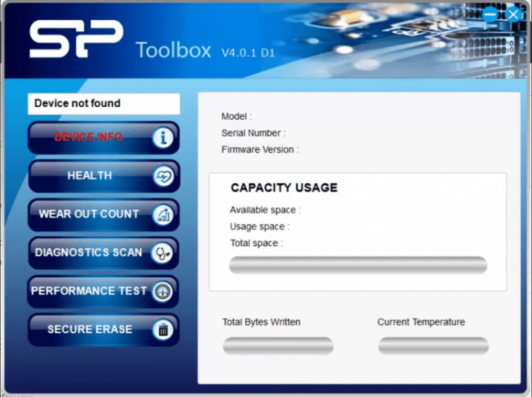Show the WEAR OUT COUNT page
The height and width of the screenshot is (397, 532).
pyautogui.click(x=104, y=215)
